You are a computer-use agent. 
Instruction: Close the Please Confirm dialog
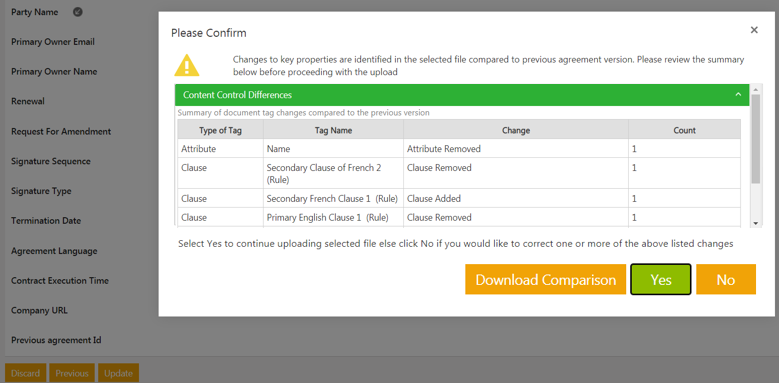754,30
